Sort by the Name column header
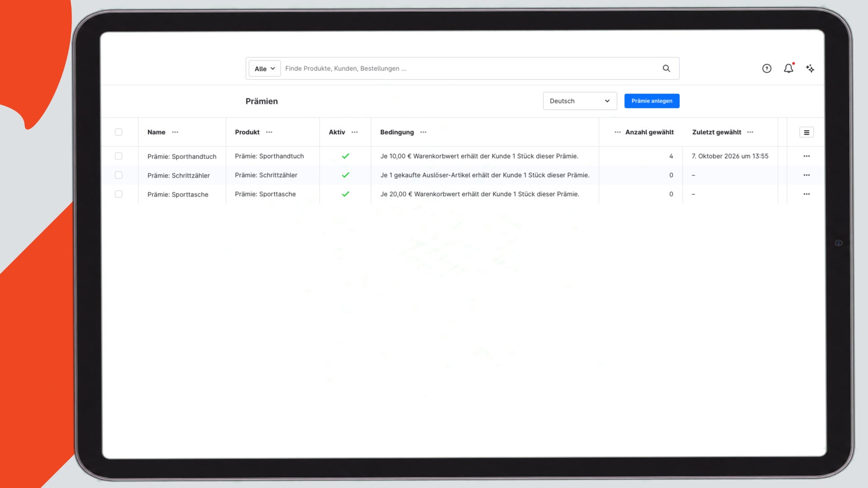 point(156,132)
